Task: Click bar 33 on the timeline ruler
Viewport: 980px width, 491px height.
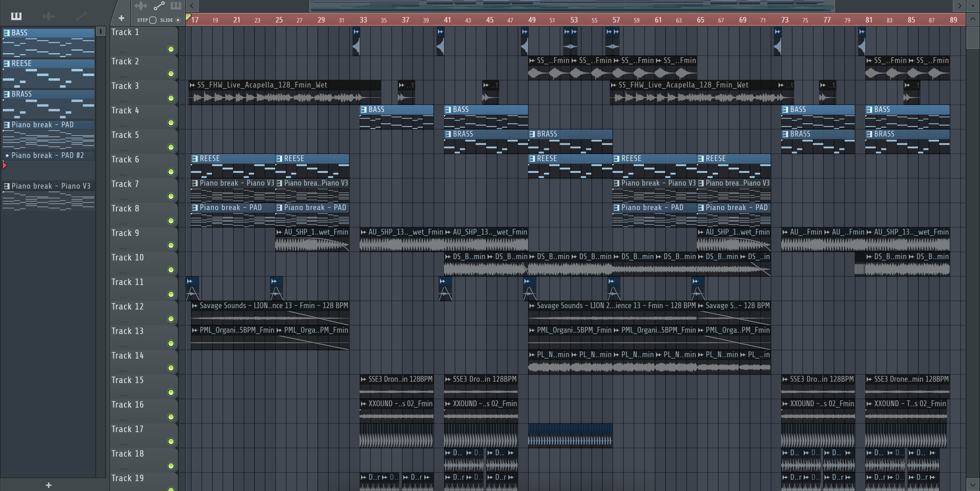Action: (x=363, y=20)
